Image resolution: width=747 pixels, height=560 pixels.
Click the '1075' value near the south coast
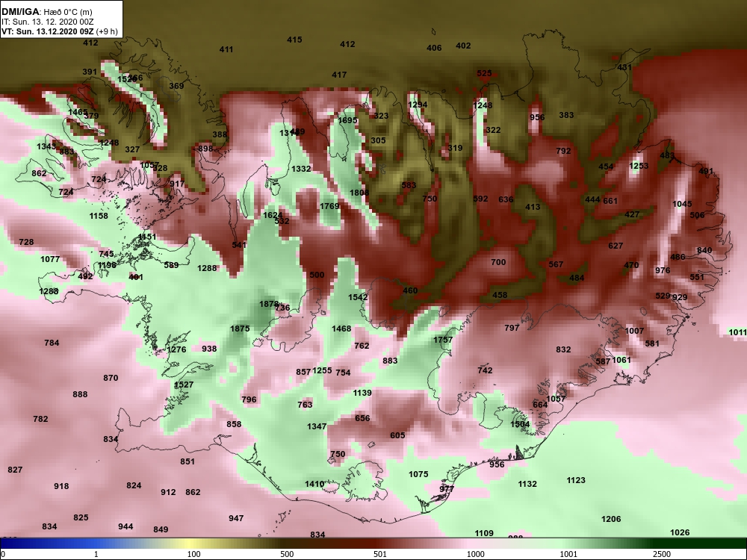click(x=418, y=474)
